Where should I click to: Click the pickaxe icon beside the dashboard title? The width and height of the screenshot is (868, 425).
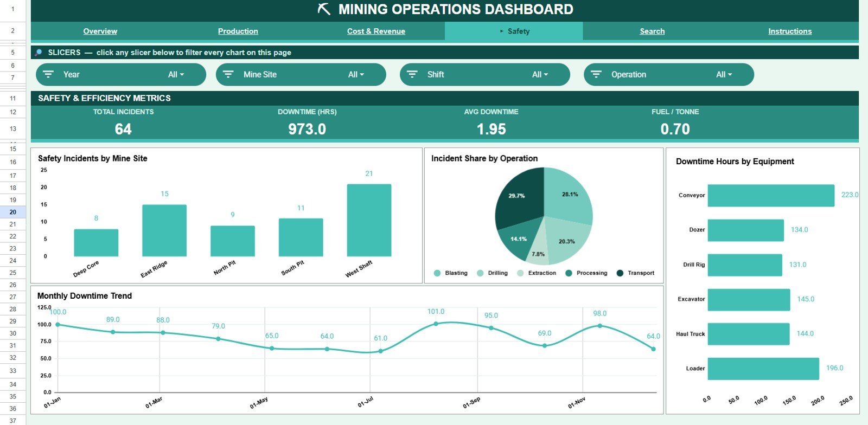(324, 9)
